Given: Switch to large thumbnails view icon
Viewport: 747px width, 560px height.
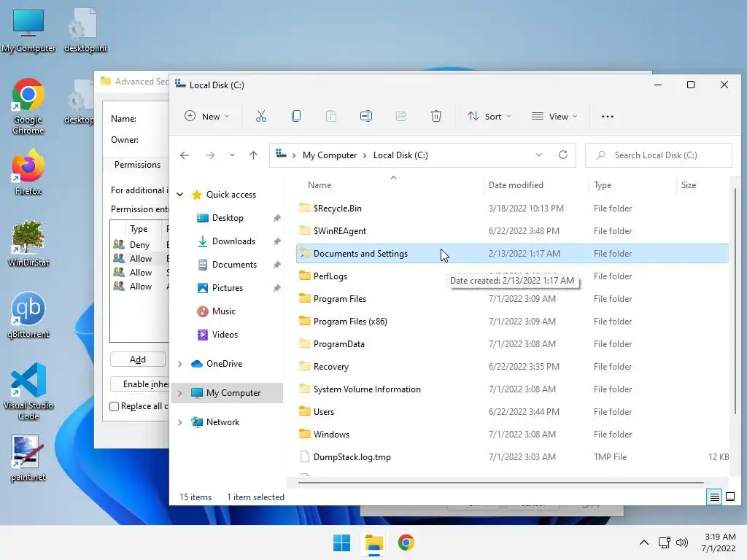Looking at the screenshot, I should tap(729, 497).
